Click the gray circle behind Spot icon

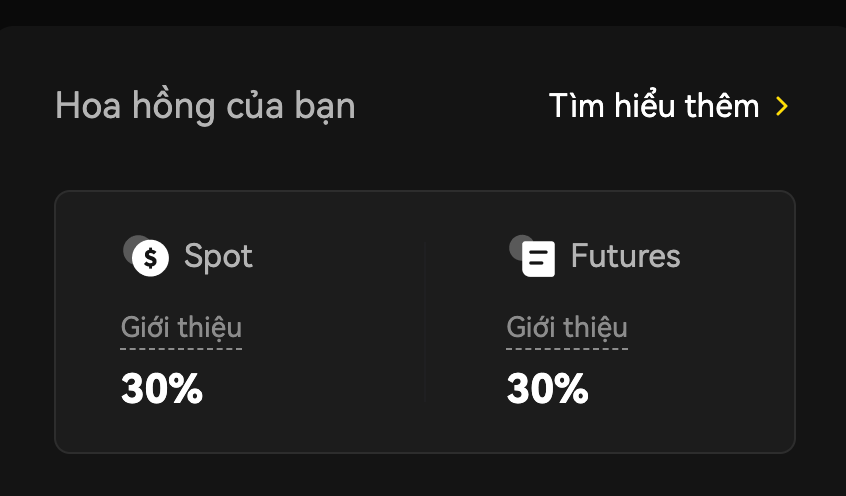tap(128, 245)
